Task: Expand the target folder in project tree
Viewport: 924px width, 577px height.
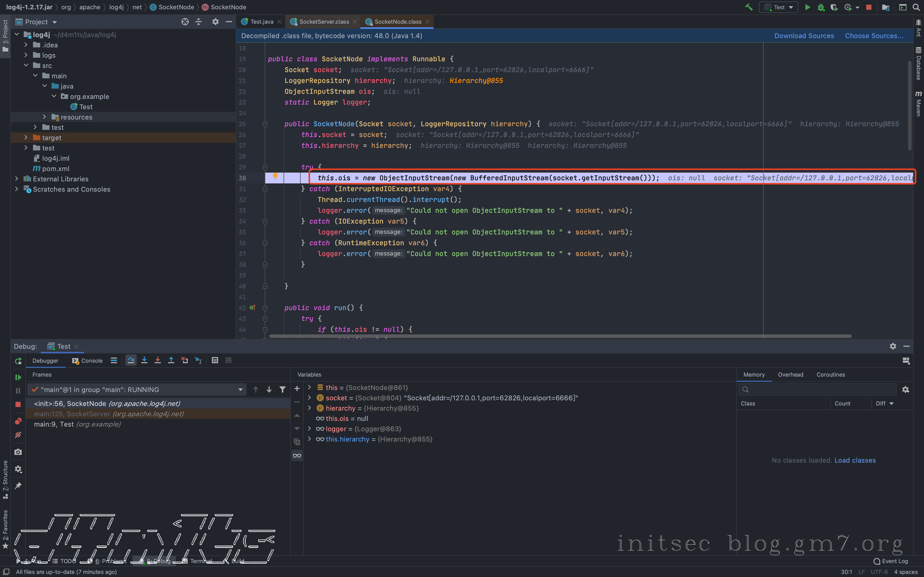Action: click(x=26, y=137)
